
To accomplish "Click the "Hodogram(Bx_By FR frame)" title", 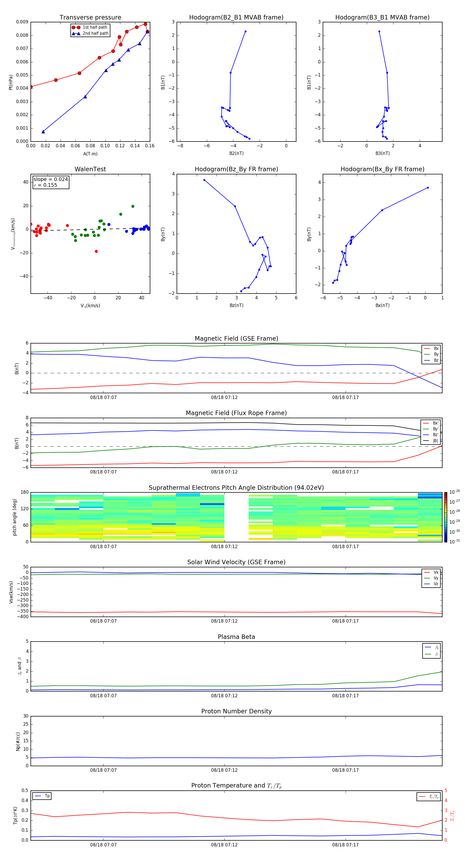I will [x=382, y=169].
